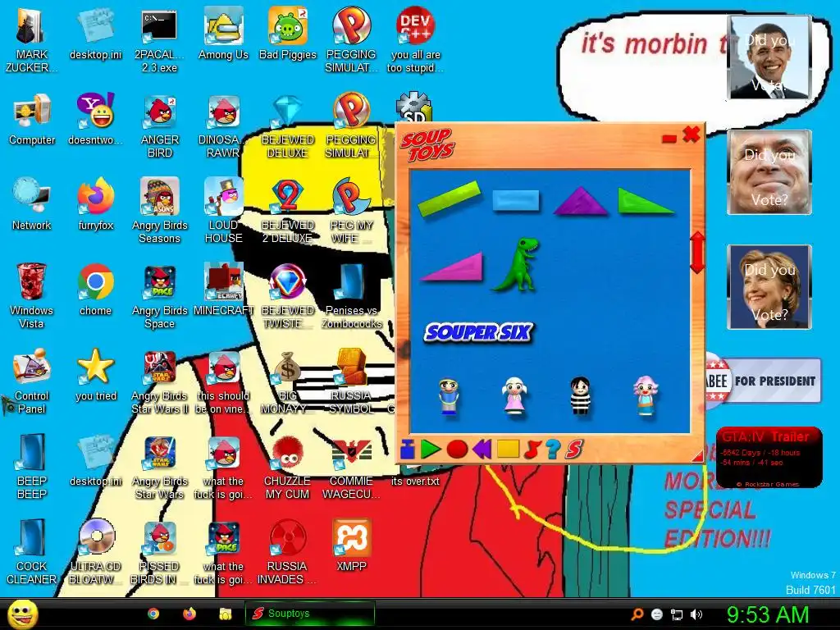This screenshot has height=630, width=840.
Task: Toggle the red music note in Souptoys
Action: pyautogui.click(x=532, y=449)
